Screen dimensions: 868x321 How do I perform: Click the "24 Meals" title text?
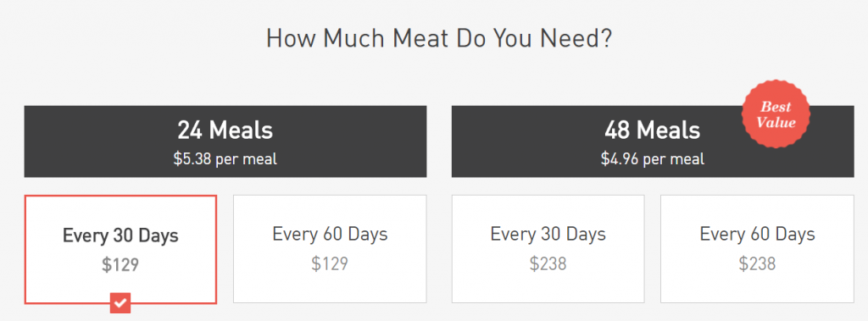coord(225,130)
